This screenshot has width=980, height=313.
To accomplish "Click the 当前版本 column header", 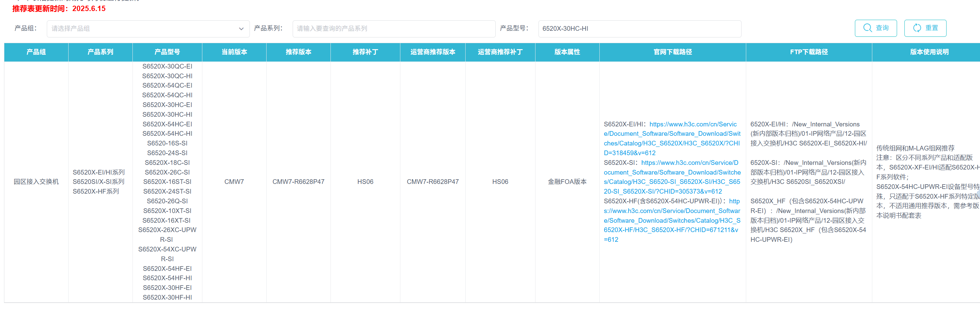I will (234, 52).
